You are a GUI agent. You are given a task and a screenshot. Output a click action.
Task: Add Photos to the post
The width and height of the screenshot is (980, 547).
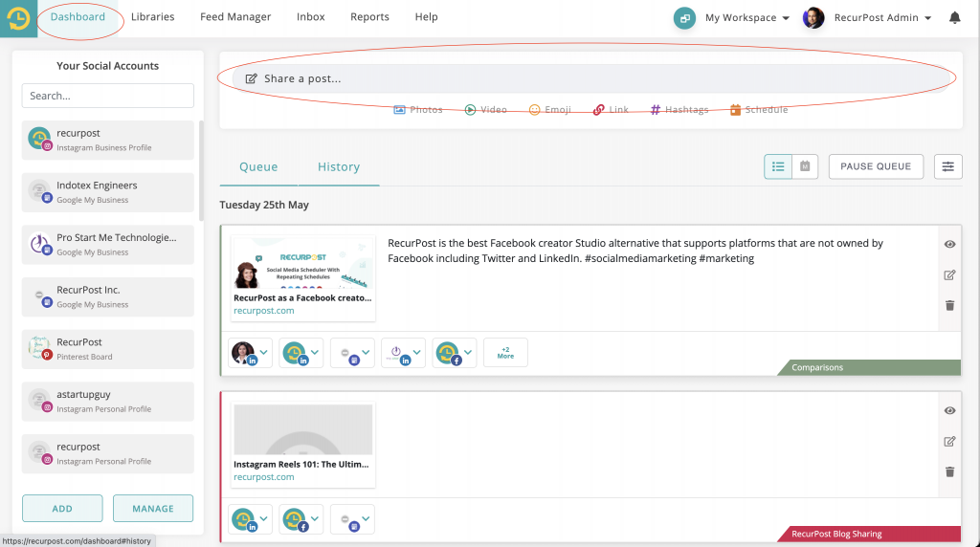(x=418, y=110)
